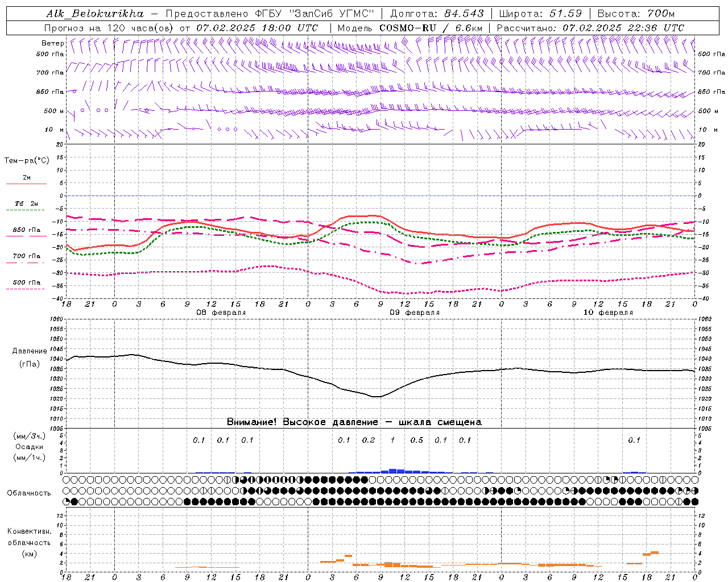The height and width of the screenshot is (582, 728).
Task: Click the latitude value Широта: 51.59
Action: (540, 13)
